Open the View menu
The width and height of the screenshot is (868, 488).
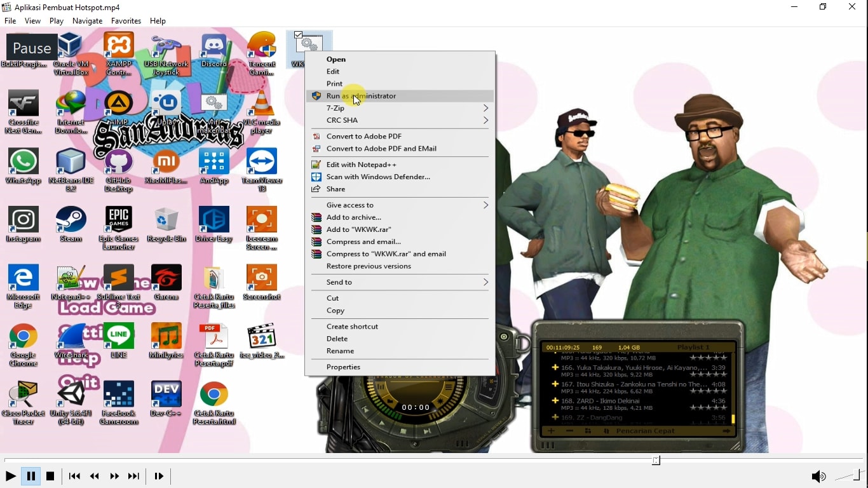coord(32,21)
